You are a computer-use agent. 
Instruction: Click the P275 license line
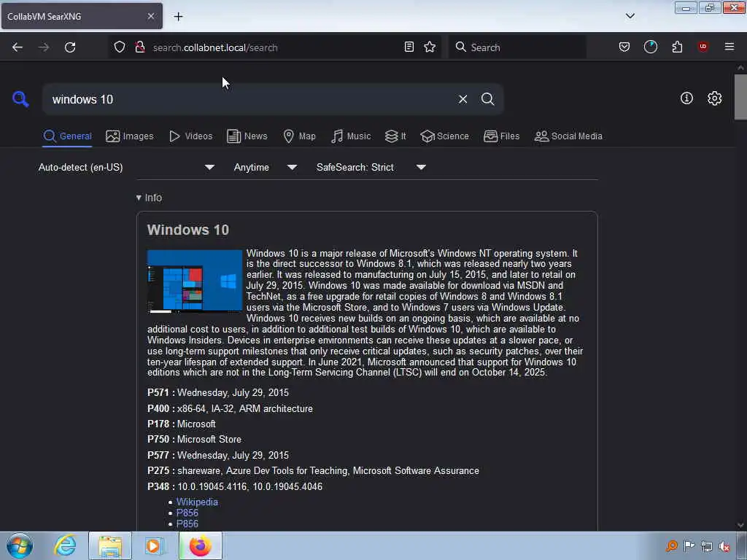click(x=314, y=471)
